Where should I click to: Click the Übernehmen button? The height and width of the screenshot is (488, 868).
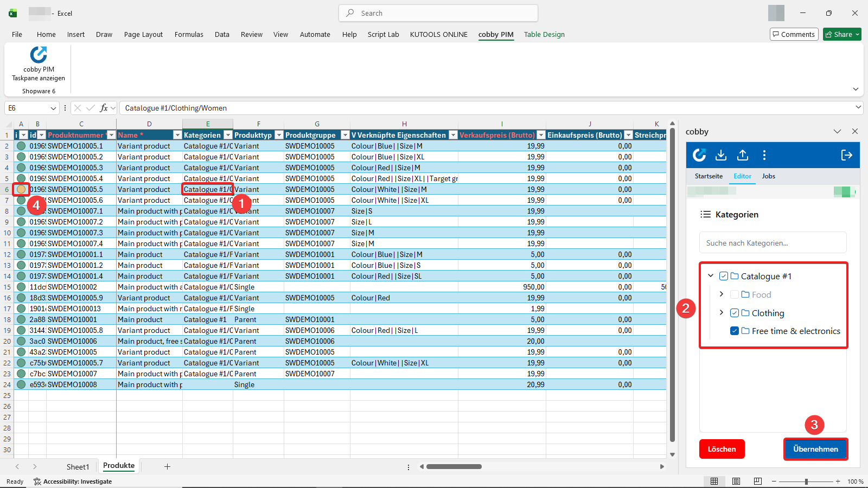point(815,449)
